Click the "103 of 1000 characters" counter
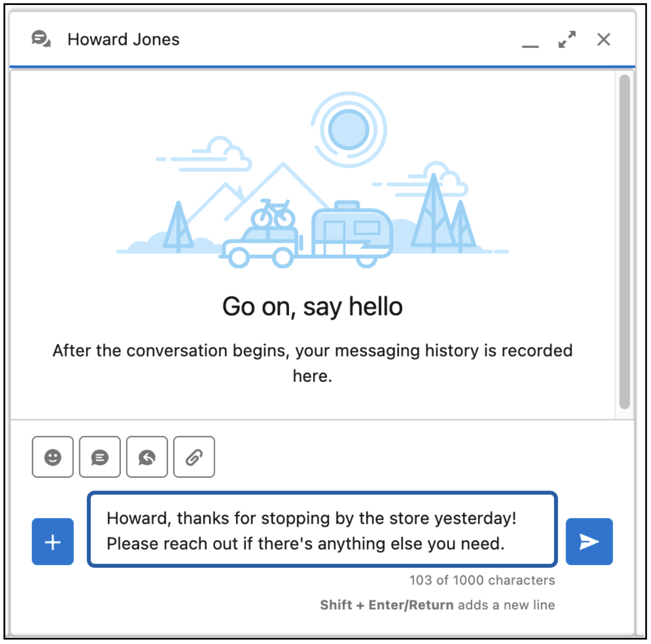The height and width of the screenshot is (644, 651). [x=482, y=580]
